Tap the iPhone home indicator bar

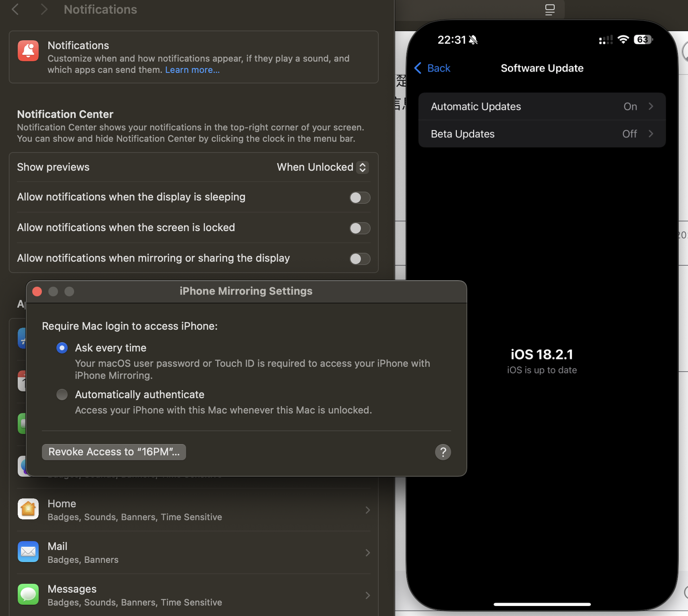coord(542,604)
